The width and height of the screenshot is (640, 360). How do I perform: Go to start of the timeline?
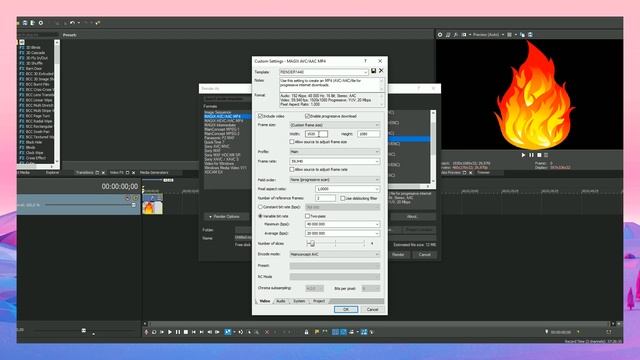coord(193,332)
